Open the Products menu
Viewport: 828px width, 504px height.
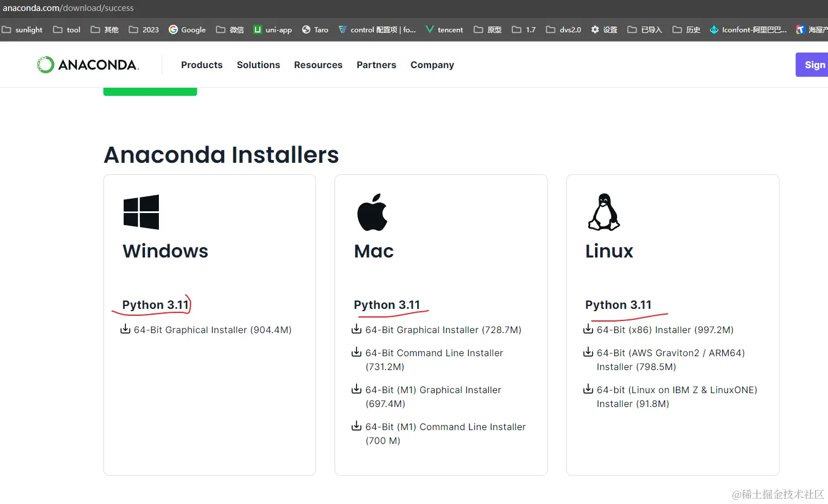(x=202, y=65)
